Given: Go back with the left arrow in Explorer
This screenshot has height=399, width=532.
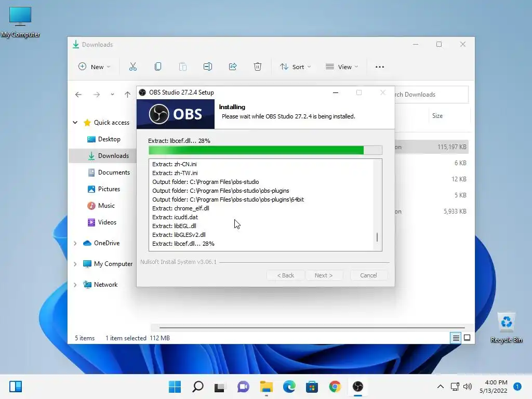Looking at the screenshot, I should coord(78,95).
